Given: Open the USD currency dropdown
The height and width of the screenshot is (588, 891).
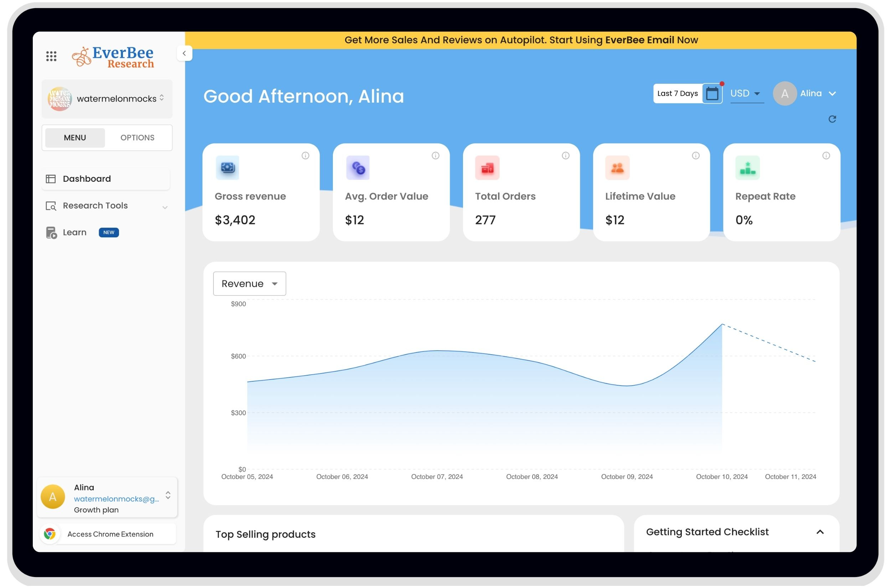Looking at the screenshot, I should click(746, 94).
